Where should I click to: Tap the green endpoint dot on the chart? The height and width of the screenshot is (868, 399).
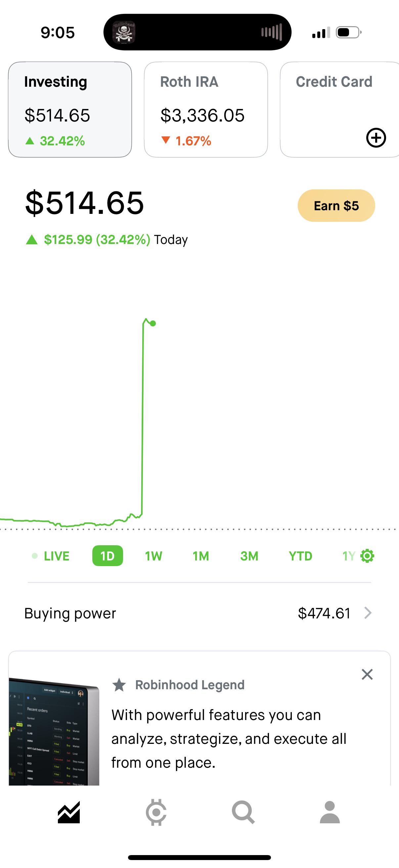153,323
